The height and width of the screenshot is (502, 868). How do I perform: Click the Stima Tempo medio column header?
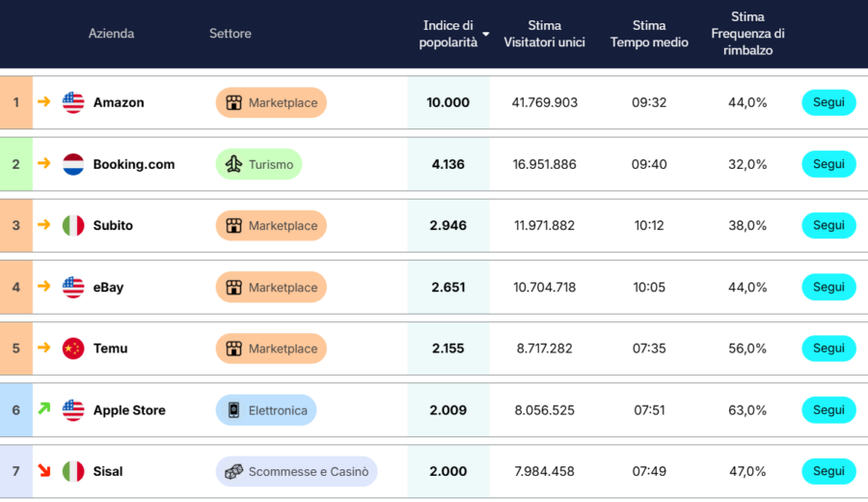(x=649, y=34)
